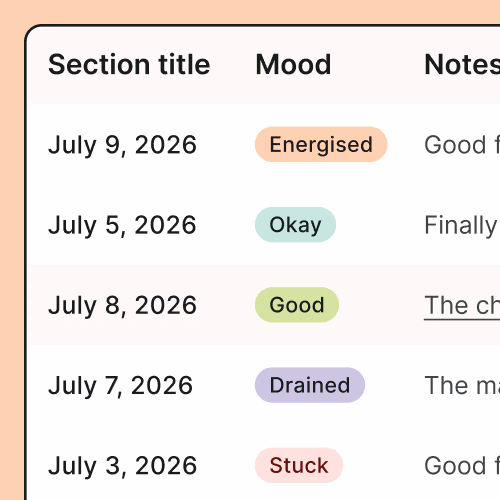
Task: Click the note starting with 'Finally'
Action: coord(462,225)
